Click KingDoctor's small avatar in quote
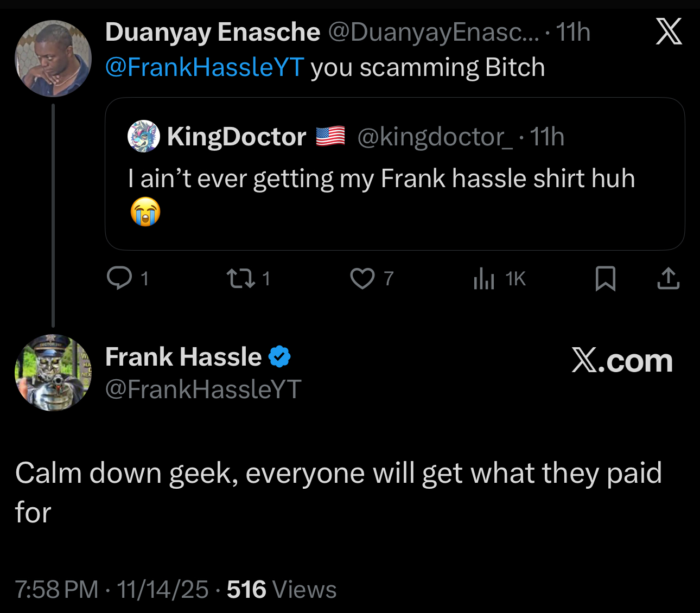This screenshot has width=700, height=613. click(144, 136)
